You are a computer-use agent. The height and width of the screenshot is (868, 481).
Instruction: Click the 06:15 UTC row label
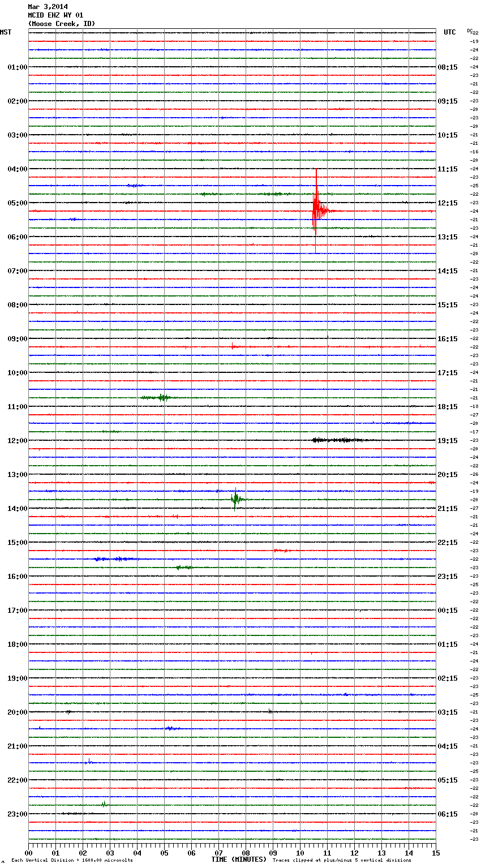(x=448, y=814)
